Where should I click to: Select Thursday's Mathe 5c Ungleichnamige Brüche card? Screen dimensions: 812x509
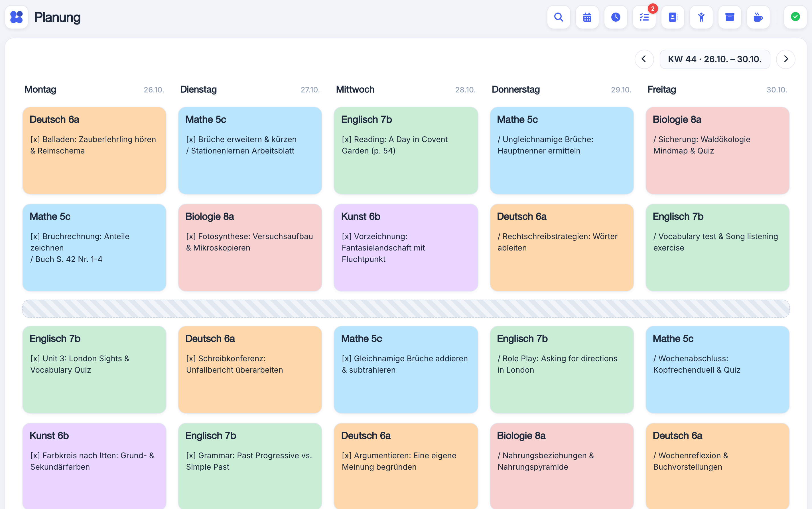click(x=562, y=150)
